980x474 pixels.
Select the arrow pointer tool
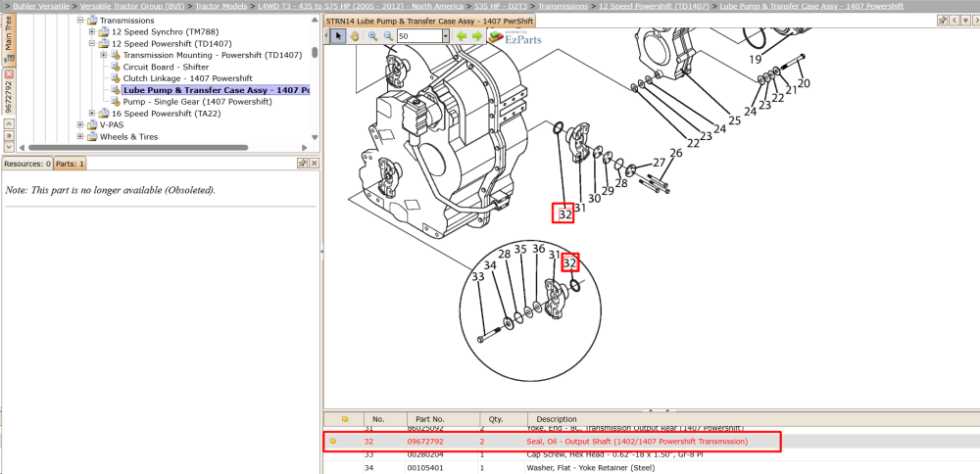coord(337,35)
